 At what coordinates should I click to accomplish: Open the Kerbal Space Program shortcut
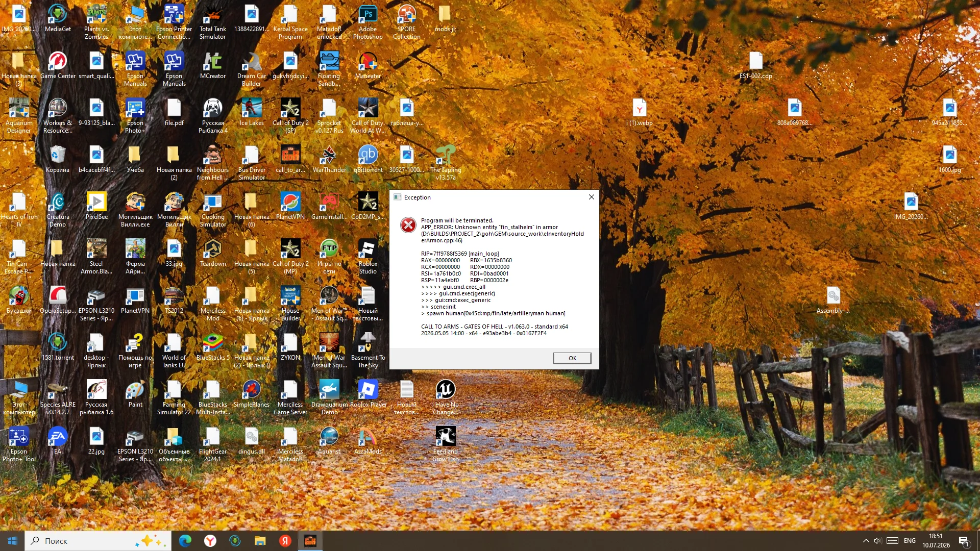click(290, 22)
